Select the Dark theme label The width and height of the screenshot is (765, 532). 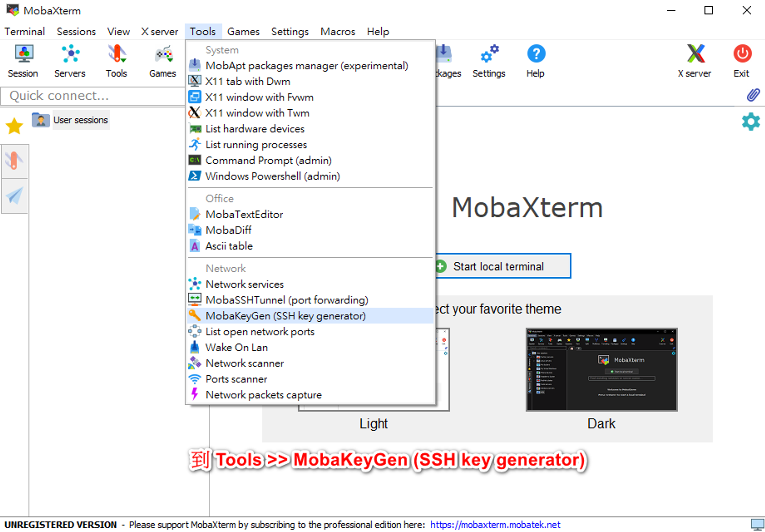pos(601,424)
